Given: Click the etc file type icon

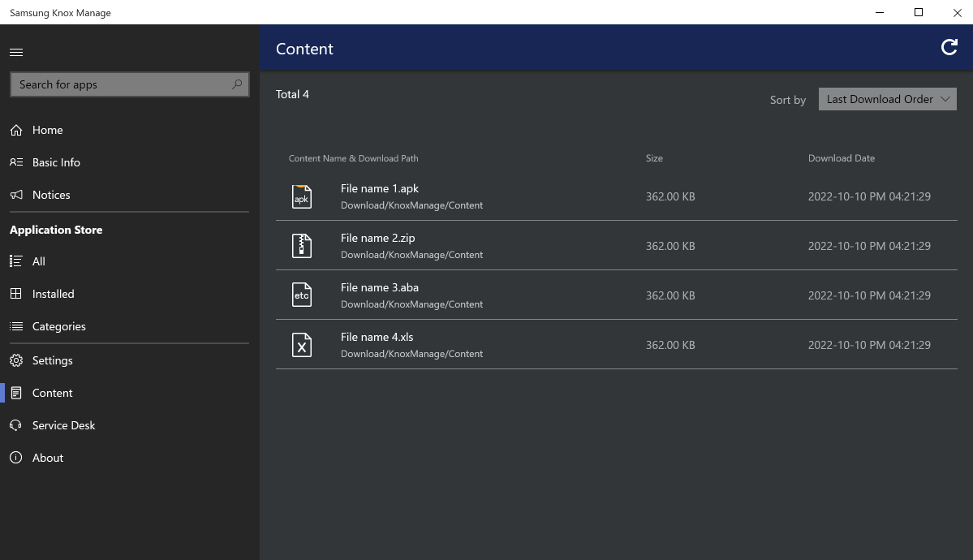Looking at the screenshot, I should [x=302, y=295].
